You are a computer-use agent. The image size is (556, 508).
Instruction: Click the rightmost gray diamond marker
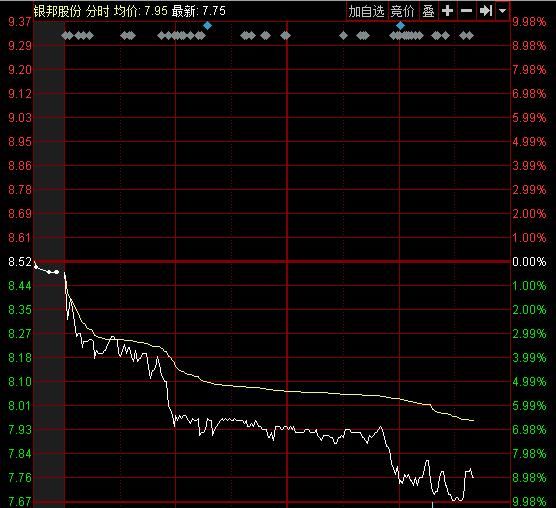pos(470,35)
